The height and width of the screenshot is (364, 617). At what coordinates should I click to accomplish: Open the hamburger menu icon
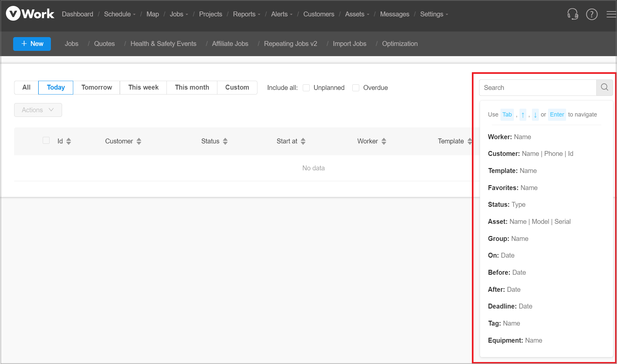click(611, 14)
